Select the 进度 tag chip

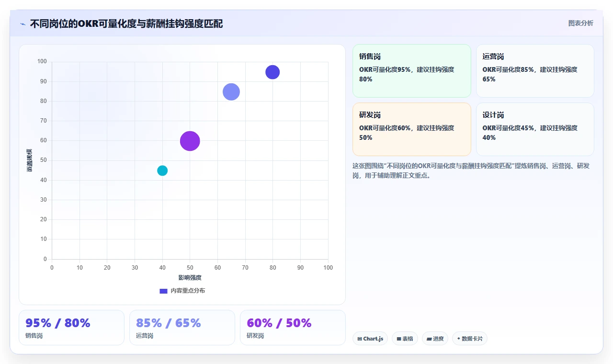(x=435, y=339)
